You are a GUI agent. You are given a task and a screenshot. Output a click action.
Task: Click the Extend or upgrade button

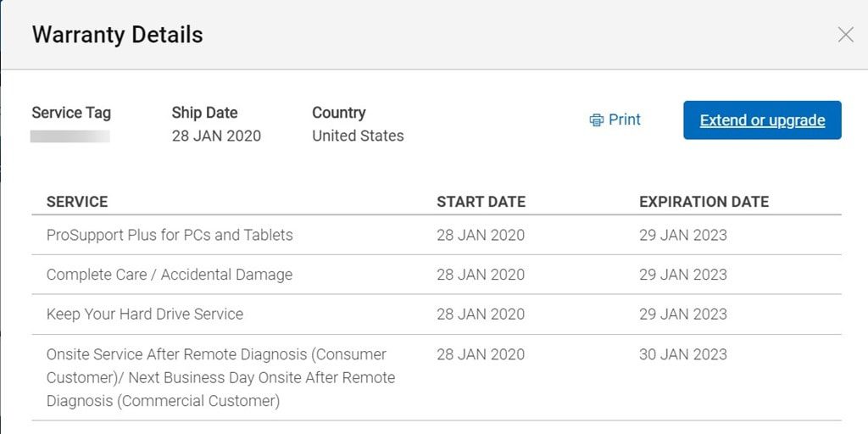762,120
